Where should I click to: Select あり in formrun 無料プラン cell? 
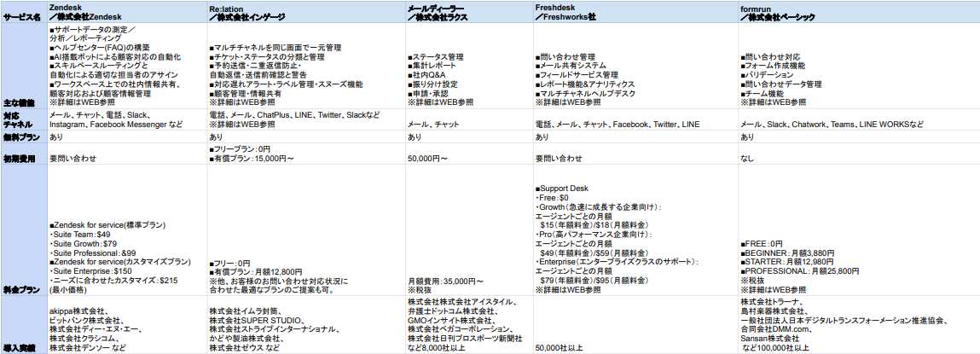[747, 136]
